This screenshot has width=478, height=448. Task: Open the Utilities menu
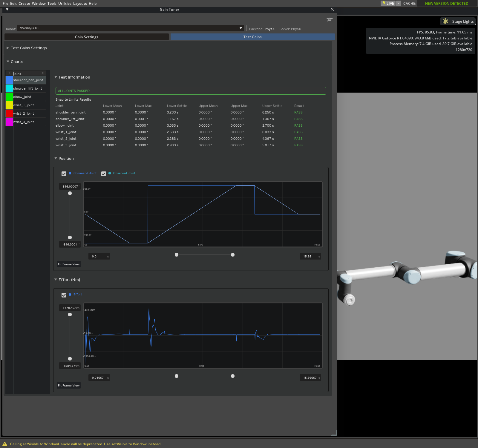[x=65, y=4]
